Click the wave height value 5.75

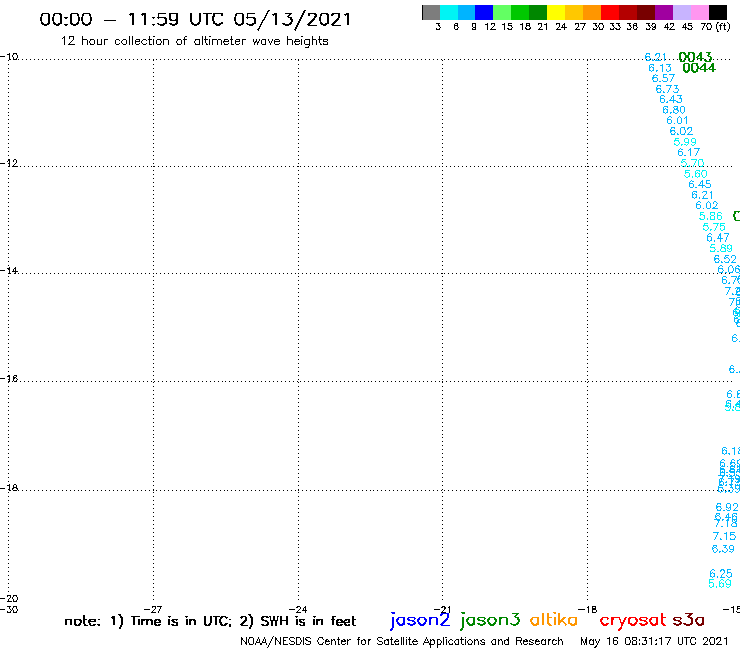714,227
